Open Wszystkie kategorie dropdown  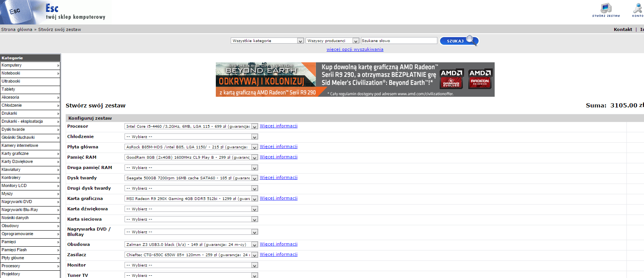pos(267,41)
